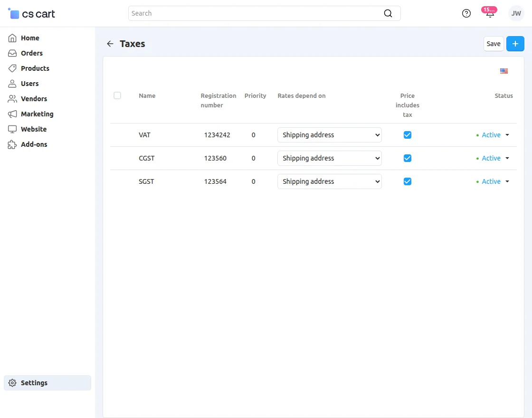Select the US flag language icon

pyautogui.click(x=504, y=71)
